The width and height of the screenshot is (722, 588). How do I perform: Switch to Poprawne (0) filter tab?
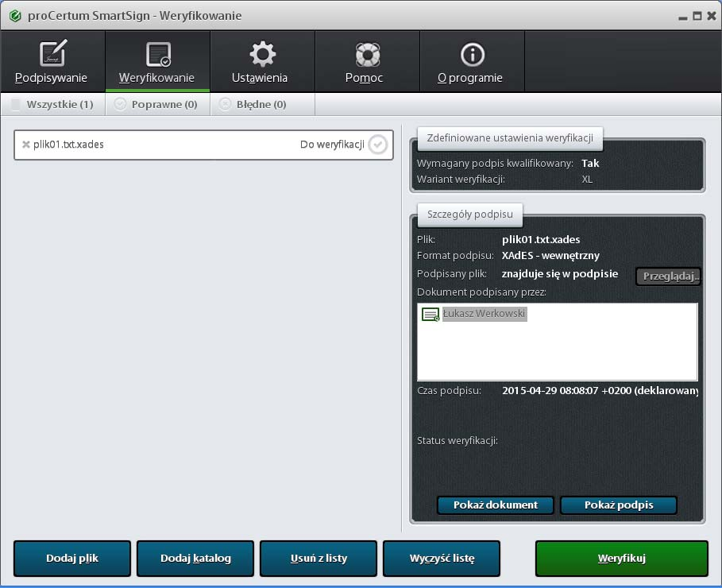(x=158, y=104)
